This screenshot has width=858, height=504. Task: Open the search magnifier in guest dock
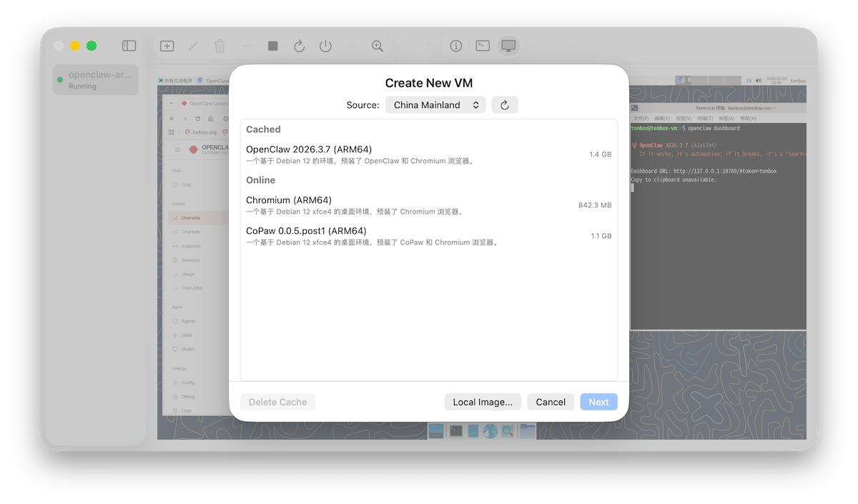[x=508, y=431]
